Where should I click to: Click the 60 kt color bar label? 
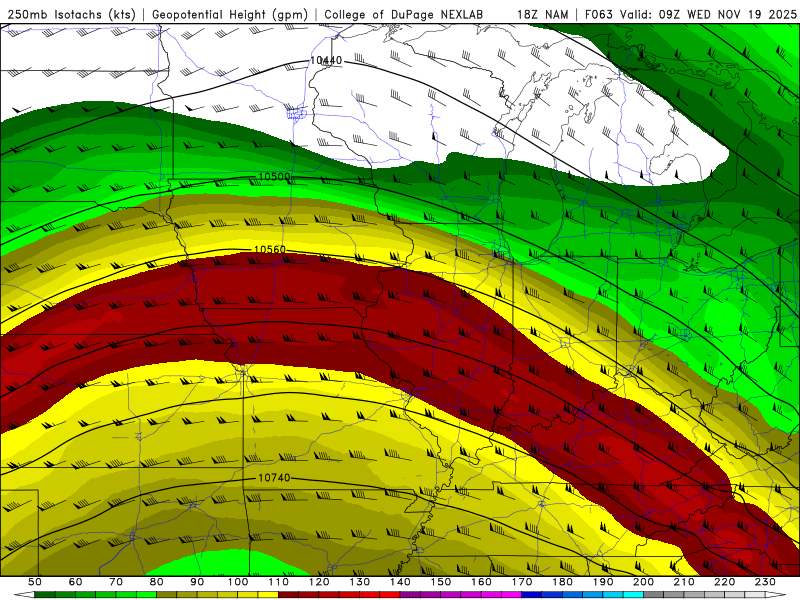[x=75, y=582]
